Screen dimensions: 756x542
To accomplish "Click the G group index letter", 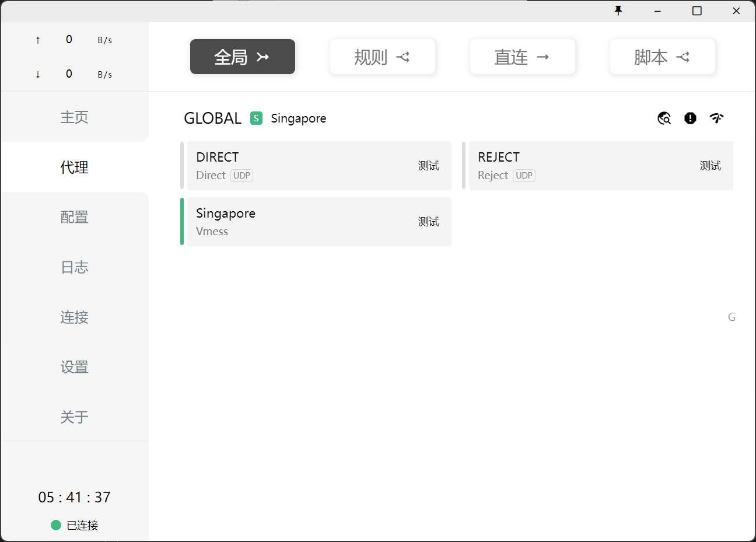I will point(731,317).
